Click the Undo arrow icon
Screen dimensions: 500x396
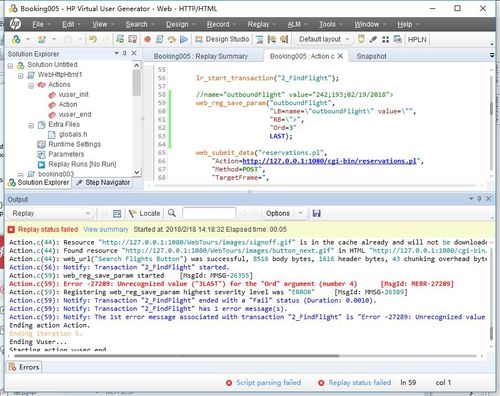tap(93, 39)
